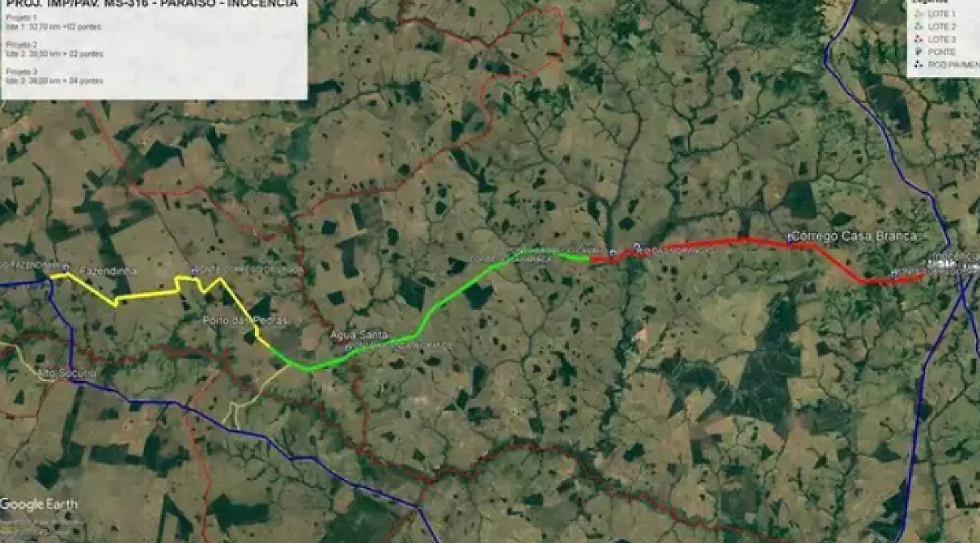The width and height of the screenshot is (980, 543).
Task: Click the LOTE 2 legend text
Action: [942, 26]
